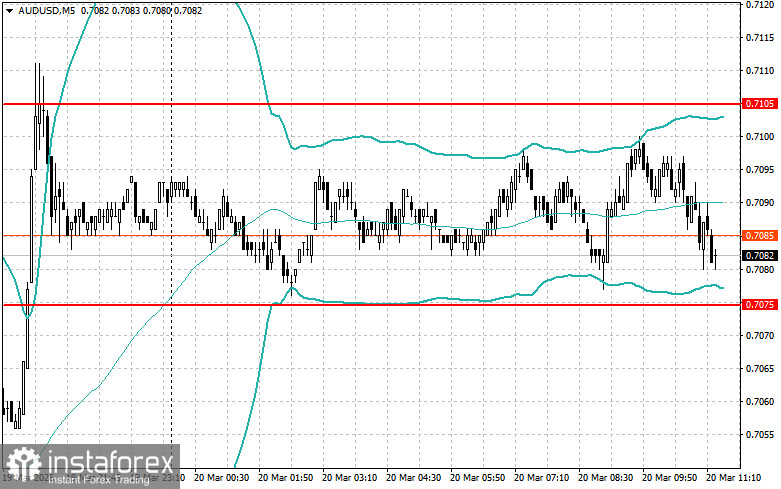Click the 20 Mar 07:10 time label
Screen dimensions: 781x489
point(541,478)
